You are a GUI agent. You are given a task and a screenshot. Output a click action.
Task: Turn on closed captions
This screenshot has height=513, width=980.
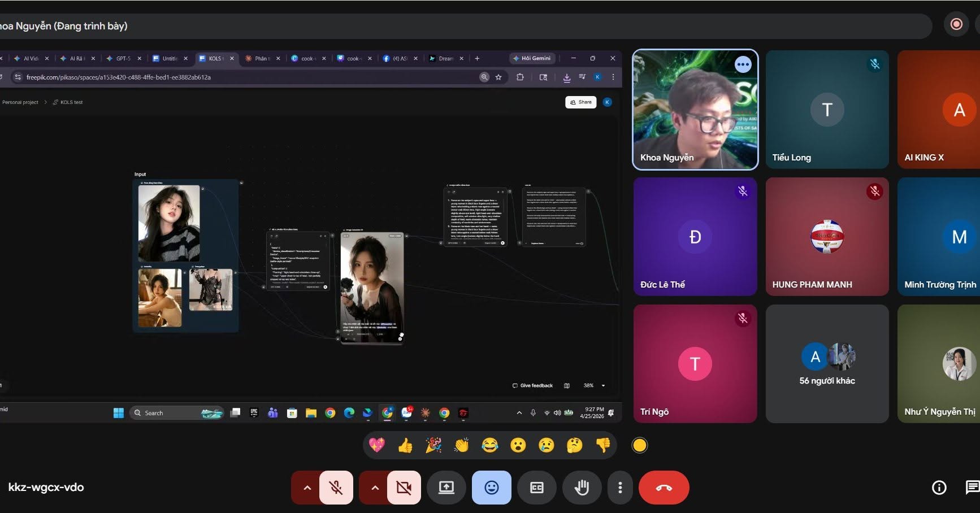tap(537, 488)
